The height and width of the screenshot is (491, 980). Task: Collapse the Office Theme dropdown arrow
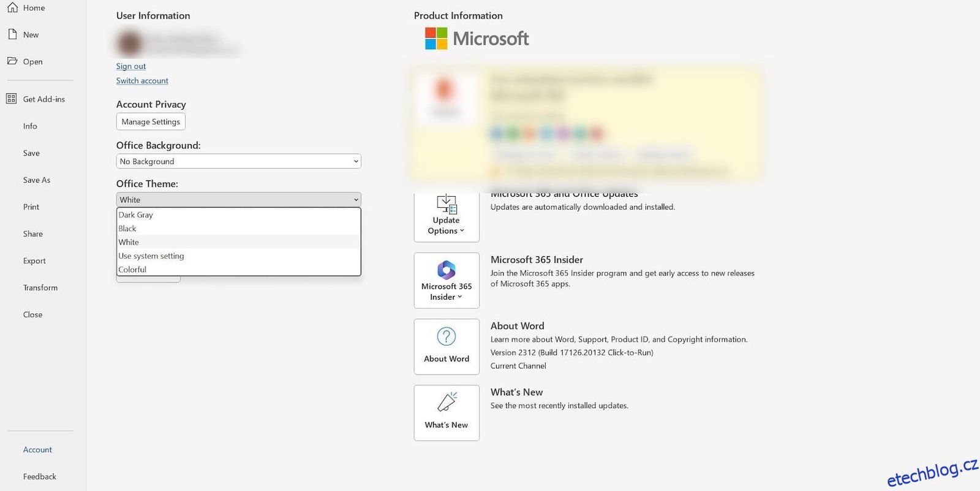[356, 200]
